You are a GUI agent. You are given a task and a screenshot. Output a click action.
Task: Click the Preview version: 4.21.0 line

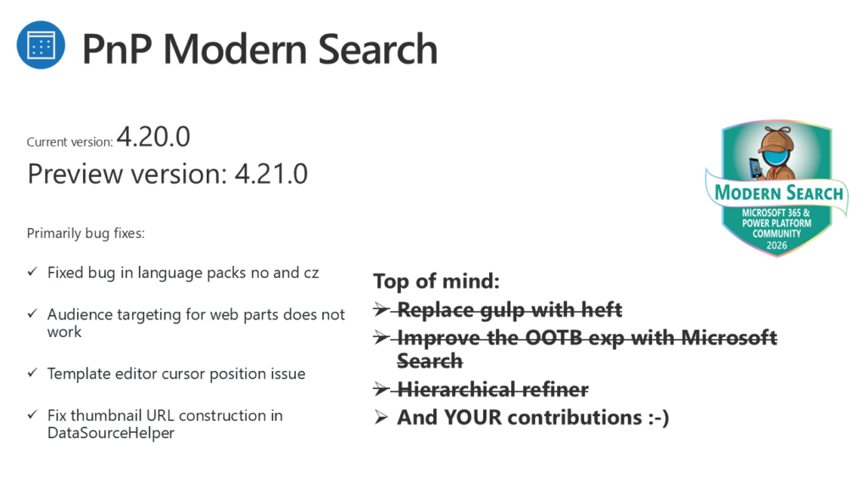tap(168, 174)
